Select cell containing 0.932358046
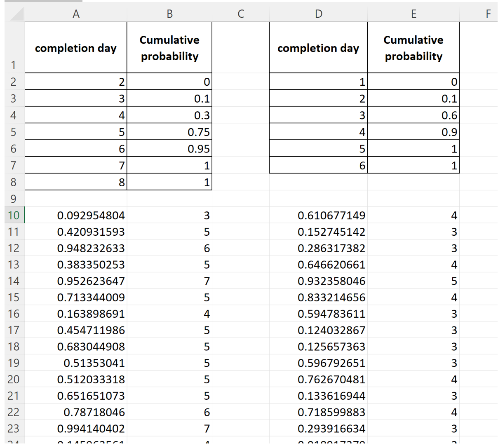498x448 pixels. click(x=331, y=281)
